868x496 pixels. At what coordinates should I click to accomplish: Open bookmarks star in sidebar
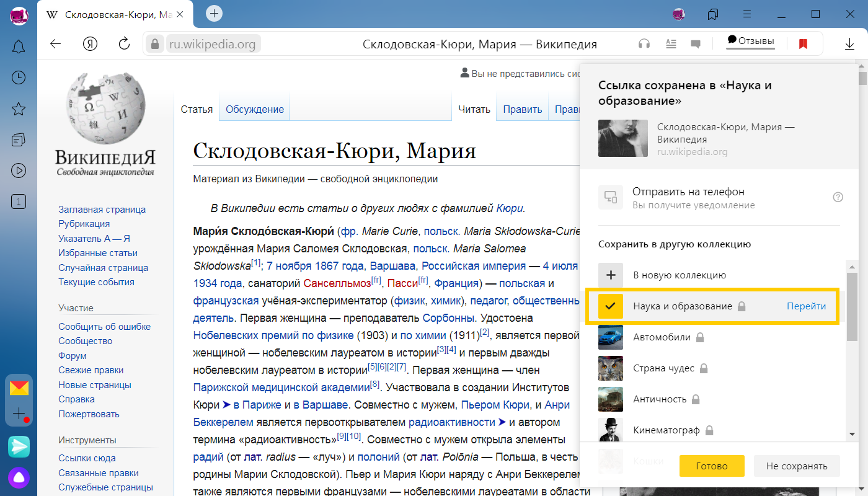pyautogui.click(x=19, y=109)
